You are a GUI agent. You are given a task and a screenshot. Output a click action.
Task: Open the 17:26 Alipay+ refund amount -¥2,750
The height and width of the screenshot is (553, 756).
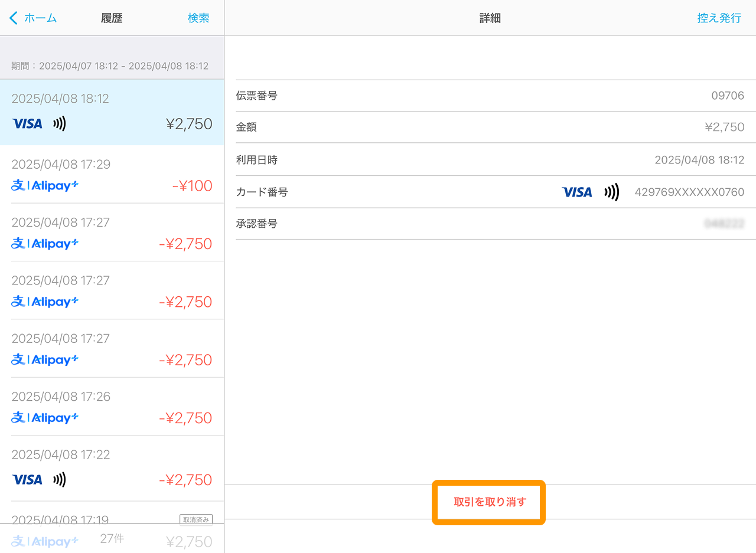pyautogui.click(x=185, y=418)
